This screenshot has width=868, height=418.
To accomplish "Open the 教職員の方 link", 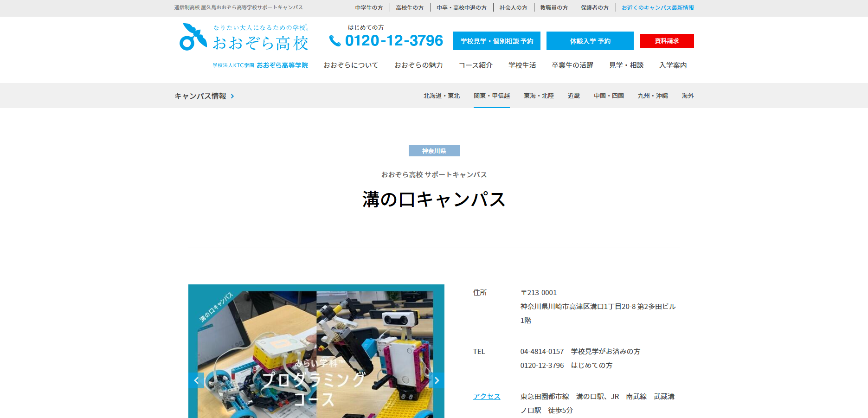I will (554, 7).
